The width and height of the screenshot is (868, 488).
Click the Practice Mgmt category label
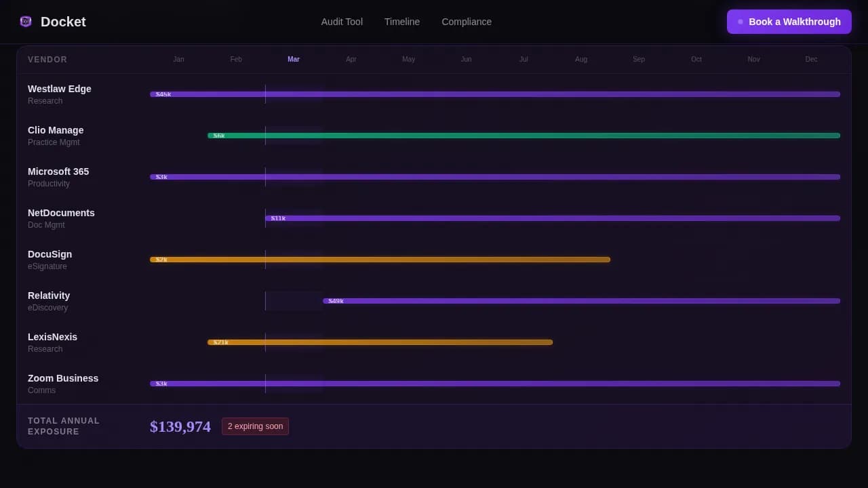[x=54, y=142]
